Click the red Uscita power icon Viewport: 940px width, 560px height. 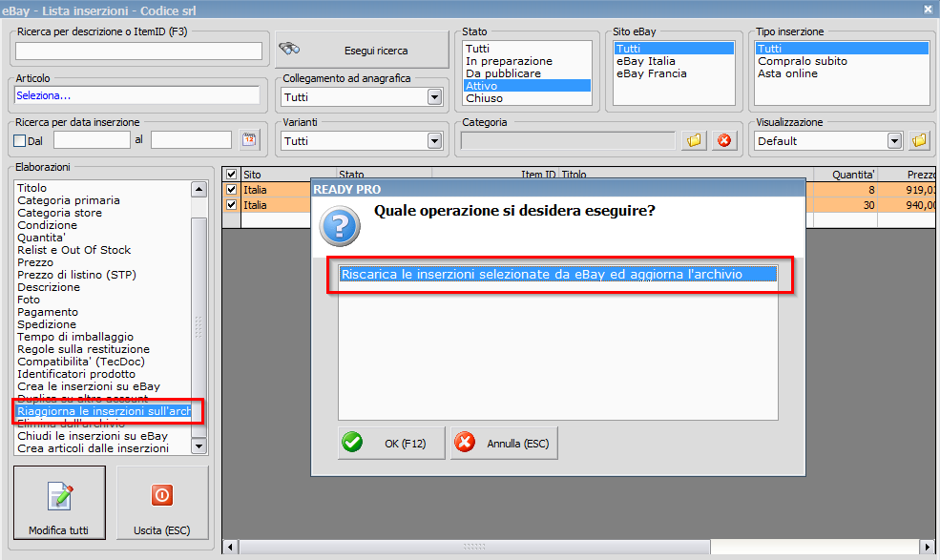(x=162, y=495)
